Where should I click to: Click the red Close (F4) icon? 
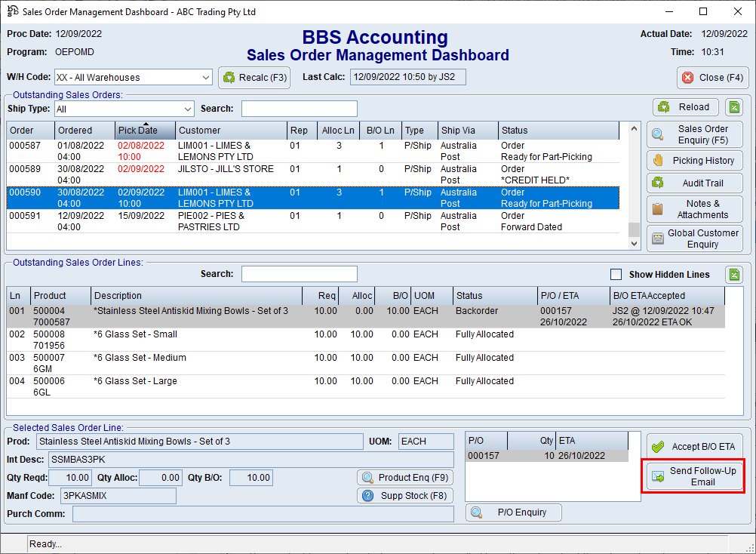pyautogui.click(x=687, y=77)
